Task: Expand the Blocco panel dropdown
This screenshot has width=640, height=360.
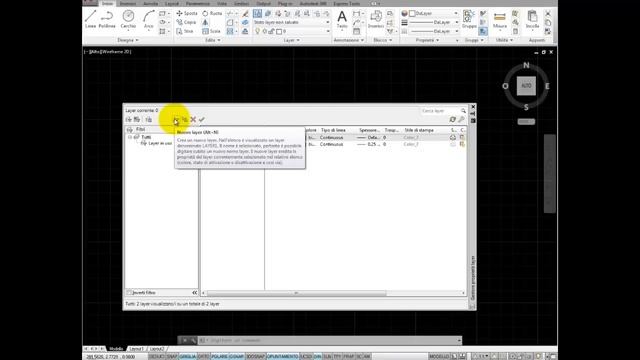Action: (382, 40)
